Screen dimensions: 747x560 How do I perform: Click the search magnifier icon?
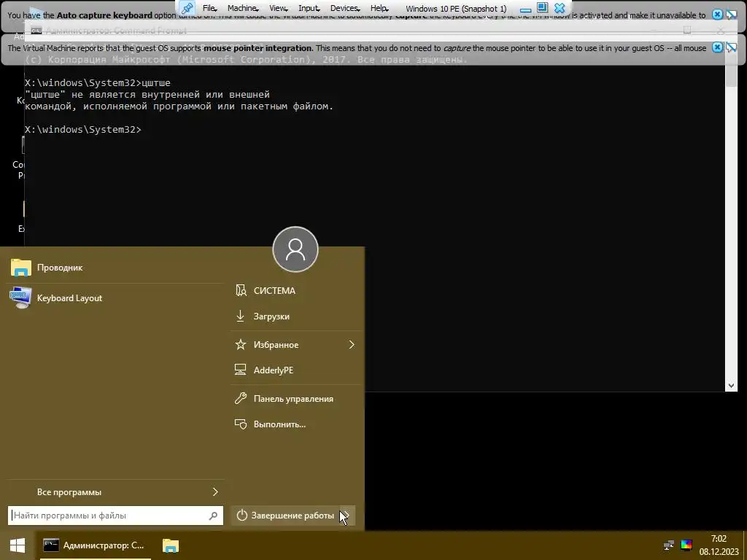(213, 516)
